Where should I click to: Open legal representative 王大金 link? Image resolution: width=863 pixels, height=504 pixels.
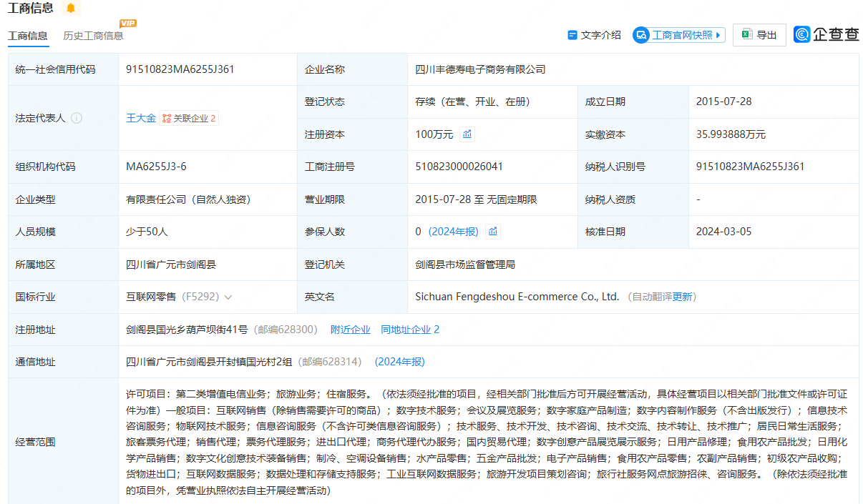[x=141, y=119]
